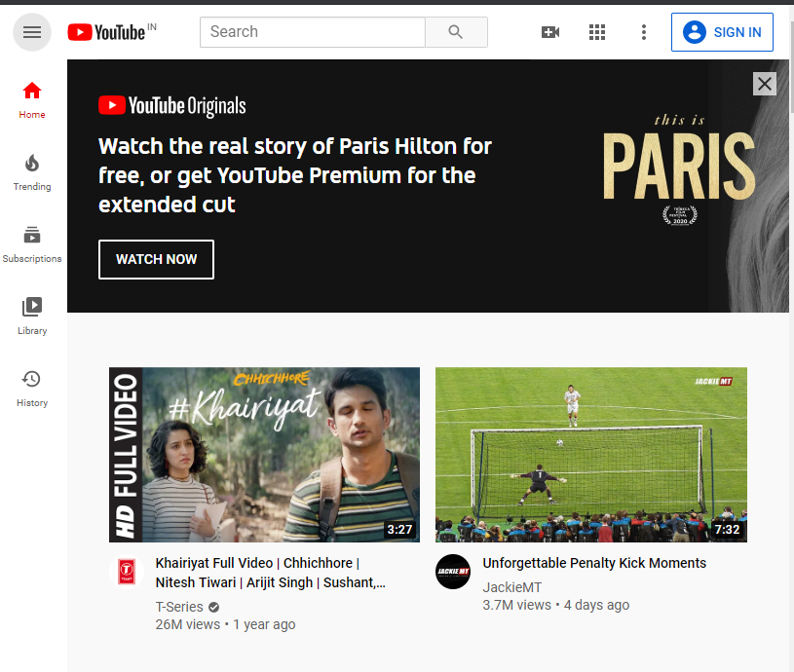Viewport: 794px width, 672px height.
Task: Open the YouTube apps grid
Action: (597, 32)
